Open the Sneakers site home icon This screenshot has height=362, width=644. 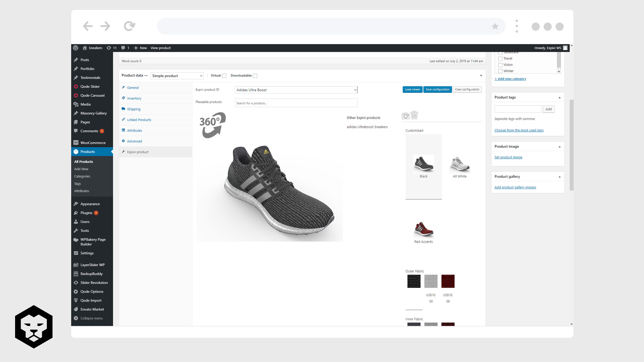tap(85, 48)
